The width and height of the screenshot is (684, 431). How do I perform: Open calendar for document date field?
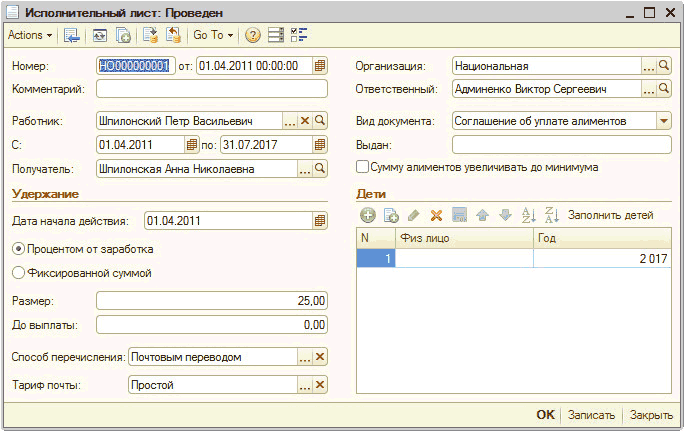tap(320, 66)
